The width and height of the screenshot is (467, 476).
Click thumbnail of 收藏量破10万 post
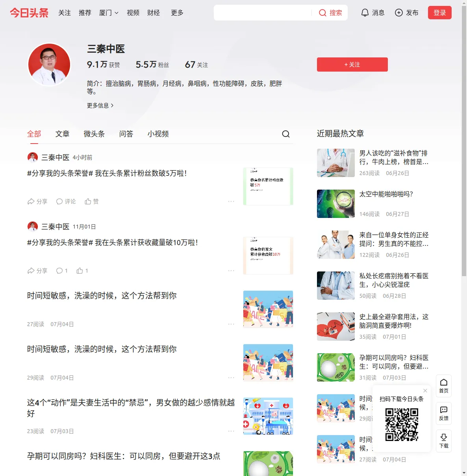click(268, 256)
